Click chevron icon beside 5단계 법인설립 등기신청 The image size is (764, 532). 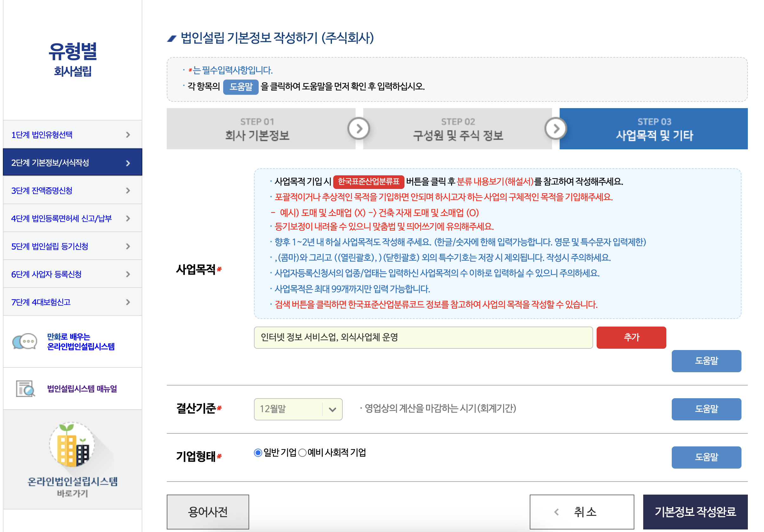pos(128,246)
